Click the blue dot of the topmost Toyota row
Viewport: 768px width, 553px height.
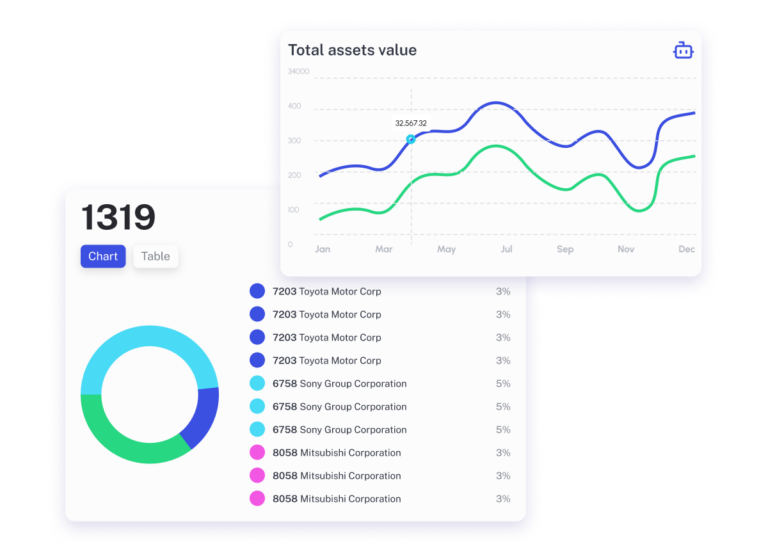(x=257, y=291)
